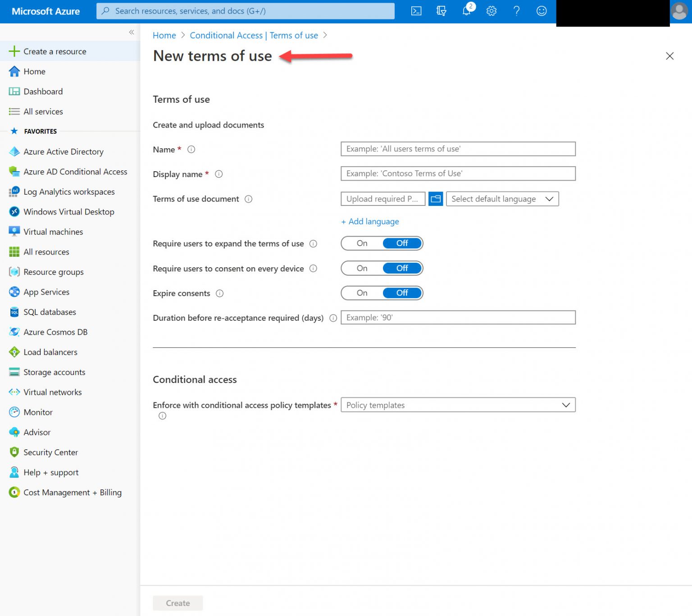Open the notifications bell

[x=466, y=11]
